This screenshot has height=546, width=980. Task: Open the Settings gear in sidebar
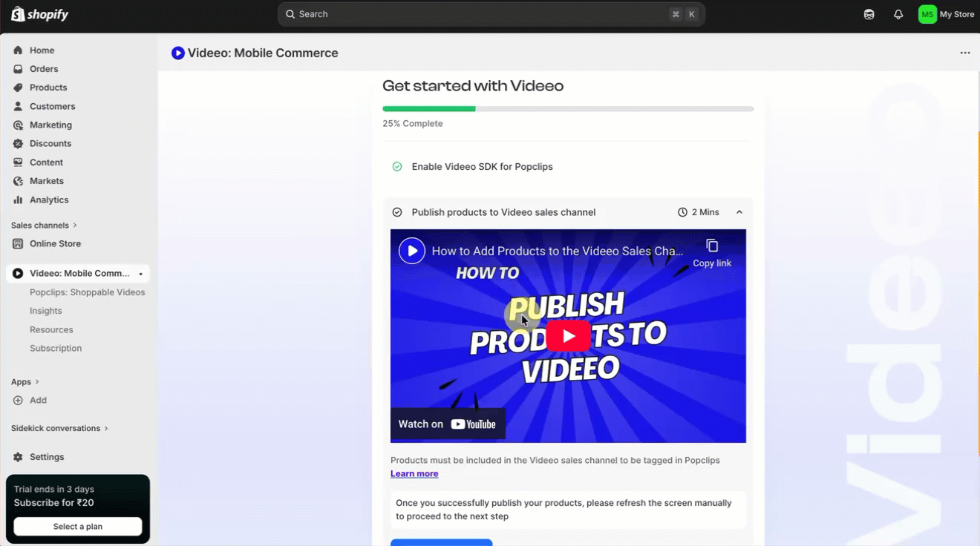[18, 457]
